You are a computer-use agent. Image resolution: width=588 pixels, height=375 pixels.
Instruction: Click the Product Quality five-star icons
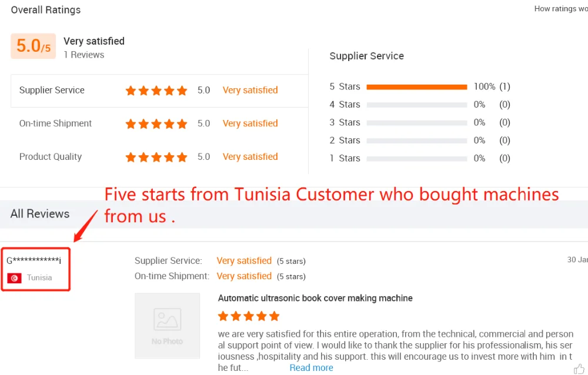(x=156, y=157)
